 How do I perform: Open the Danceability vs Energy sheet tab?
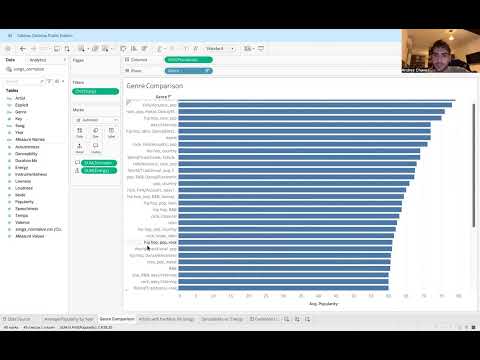(222, 319)
